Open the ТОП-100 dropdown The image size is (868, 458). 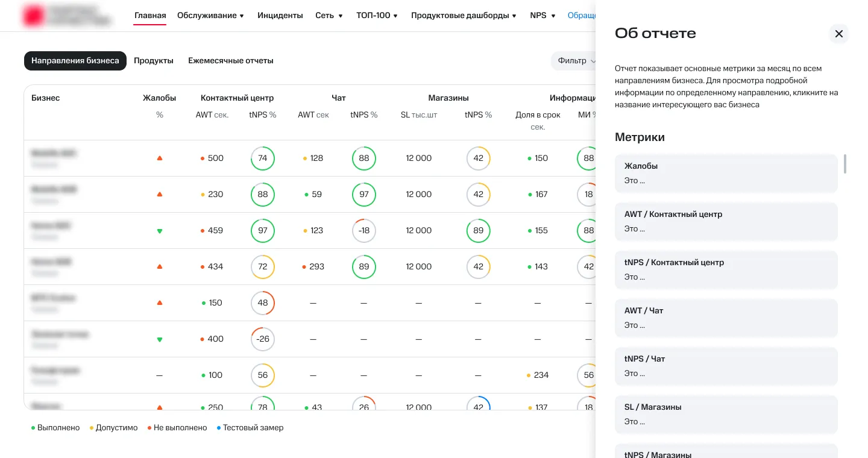[377, 16]
